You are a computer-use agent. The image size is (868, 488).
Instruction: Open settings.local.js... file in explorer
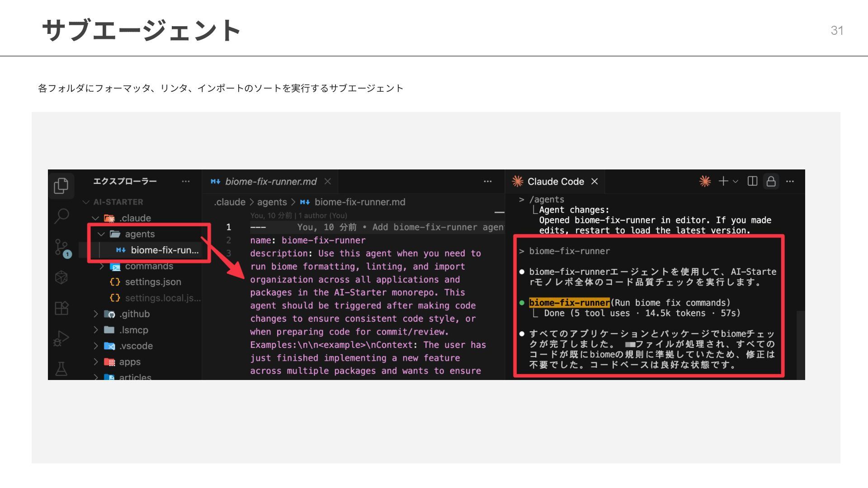(155, 298)
